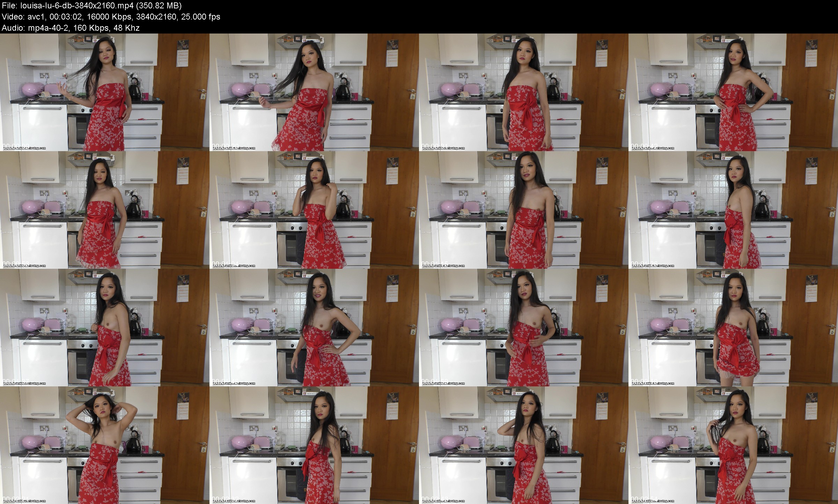The width and height of the screenshot is (838, 504).
Task: Choose second thumbnail of bottom row
Action: [x=314, y=445]
